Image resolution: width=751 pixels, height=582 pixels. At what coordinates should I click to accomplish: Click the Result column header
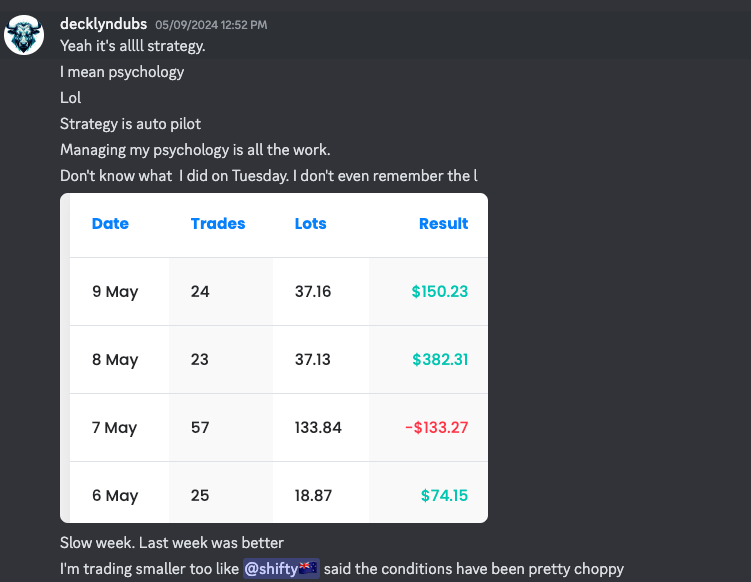point(443,224)
